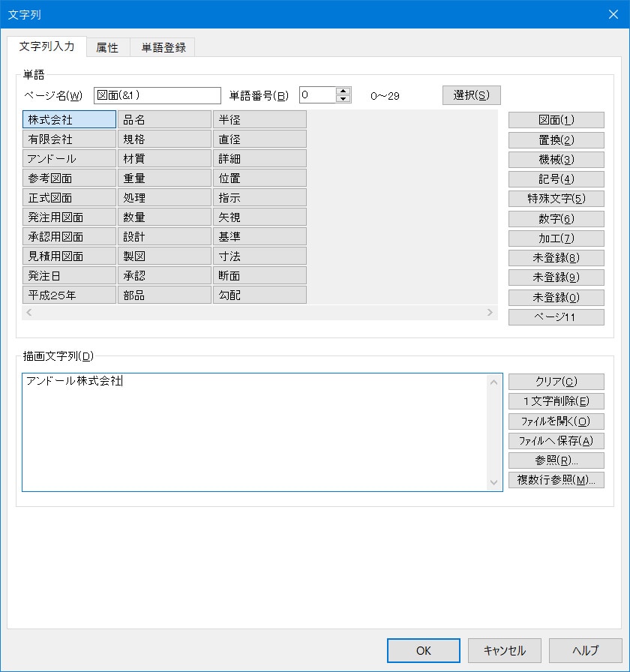Click the ページ名 input field
The image size is (630, 672).
click(157, 95)
